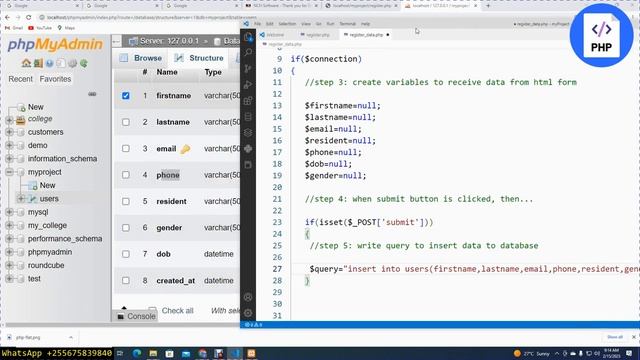Collapse the myproject database node

(x=9, y=172)
